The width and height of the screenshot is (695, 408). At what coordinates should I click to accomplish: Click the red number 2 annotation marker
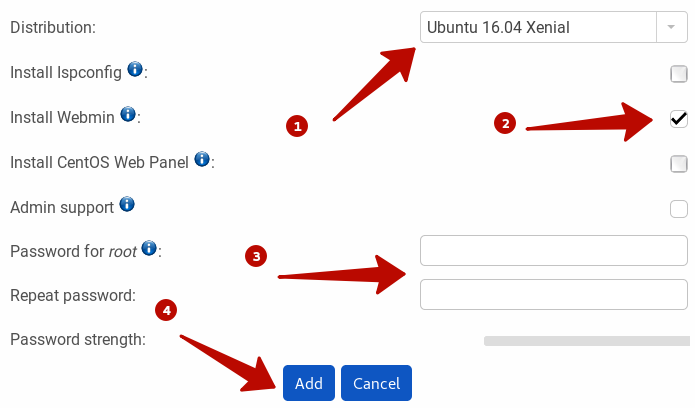(505, 123)
